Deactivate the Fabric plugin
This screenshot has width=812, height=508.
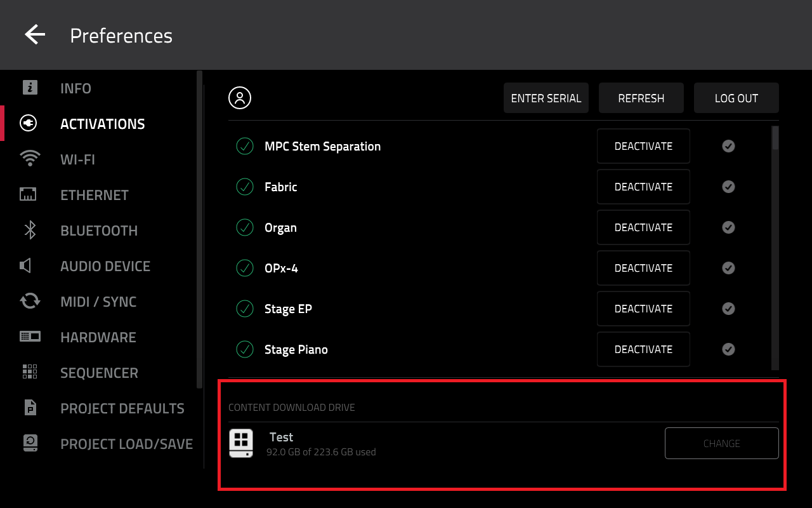(x=643, y=187)
